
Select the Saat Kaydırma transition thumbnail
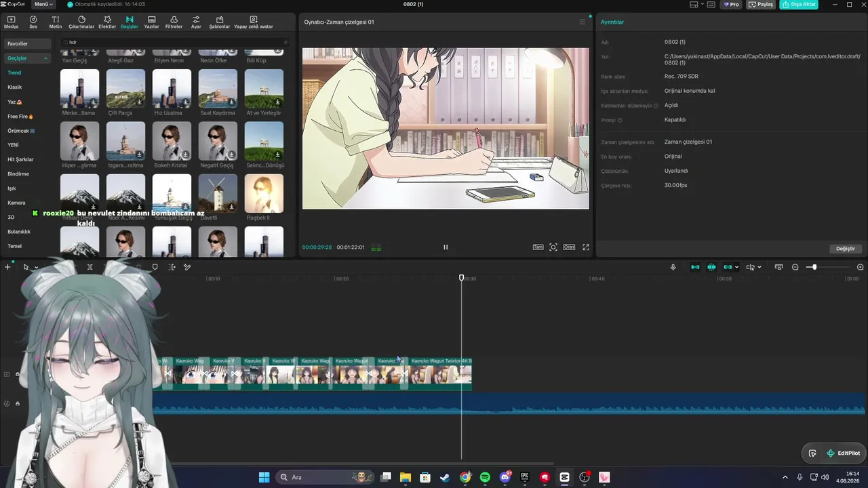218,88
